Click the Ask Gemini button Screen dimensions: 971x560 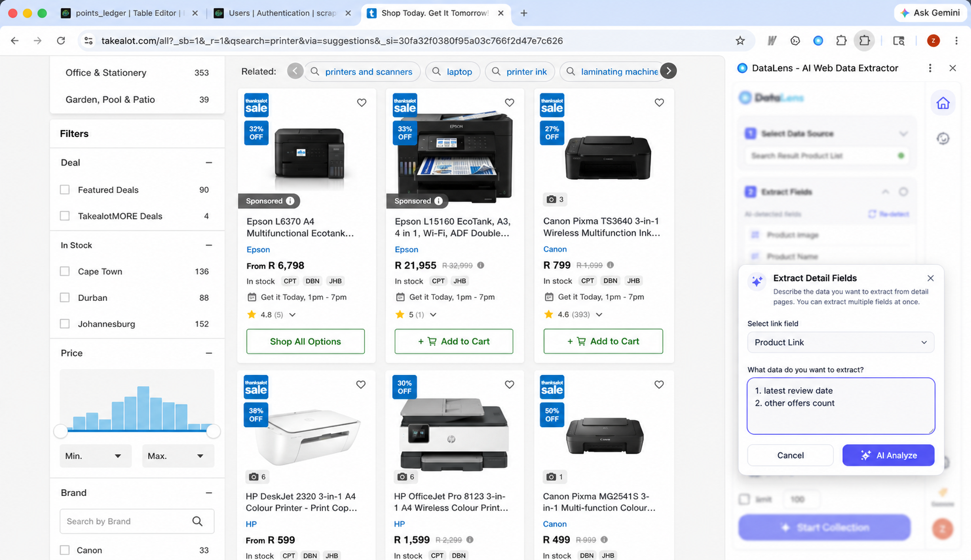931,13
